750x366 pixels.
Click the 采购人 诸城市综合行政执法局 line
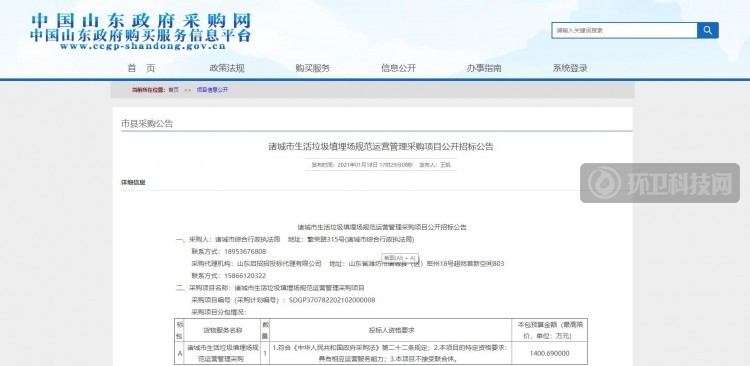[295, 240]
